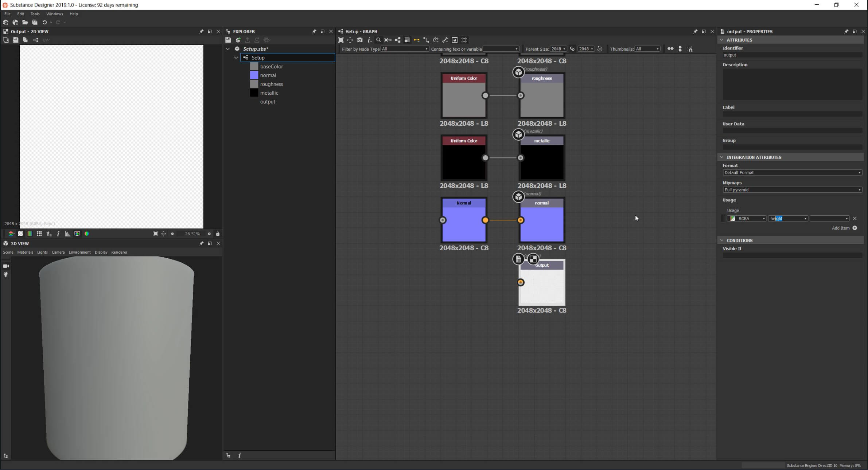This screenshot has width=868, height=470.
Task: Take a graph snapshot with the camera icon
Action: pyautogui.click(x=360, y=40)
